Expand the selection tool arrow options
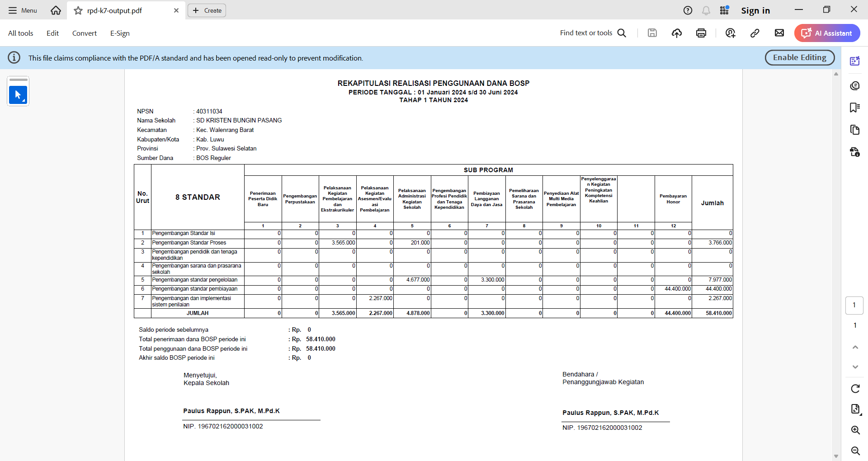Screen dimensions: 868x461 [24, 100]
